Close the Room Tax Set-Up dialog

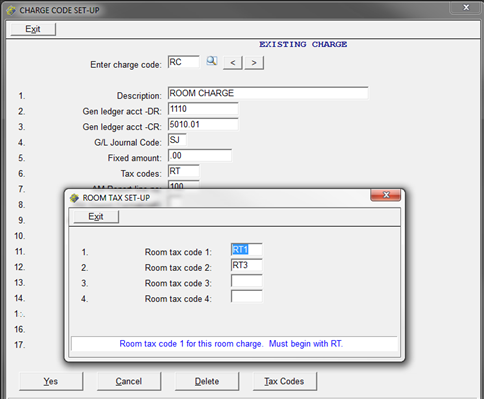386,195
